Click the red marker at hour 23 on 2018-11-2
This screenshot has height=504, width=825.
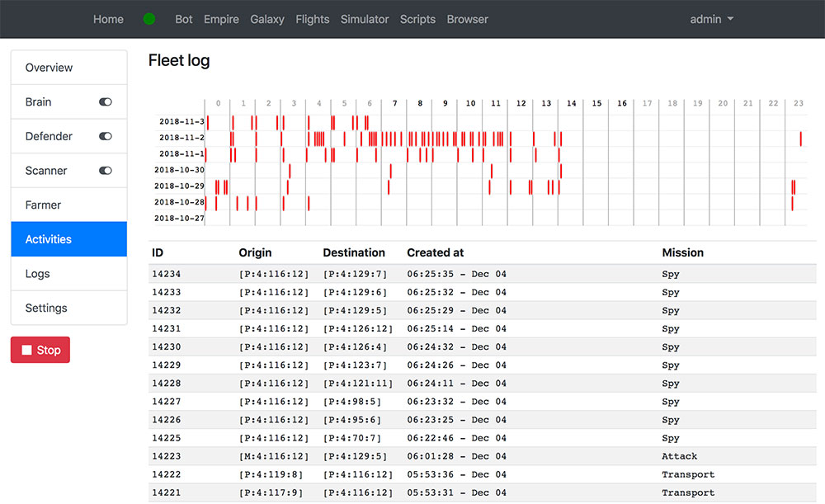800,138
